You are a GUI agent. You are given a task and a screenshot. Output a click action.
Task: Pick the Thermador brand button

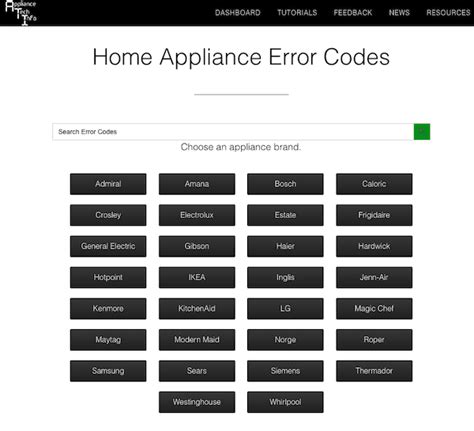coord(374,371)
